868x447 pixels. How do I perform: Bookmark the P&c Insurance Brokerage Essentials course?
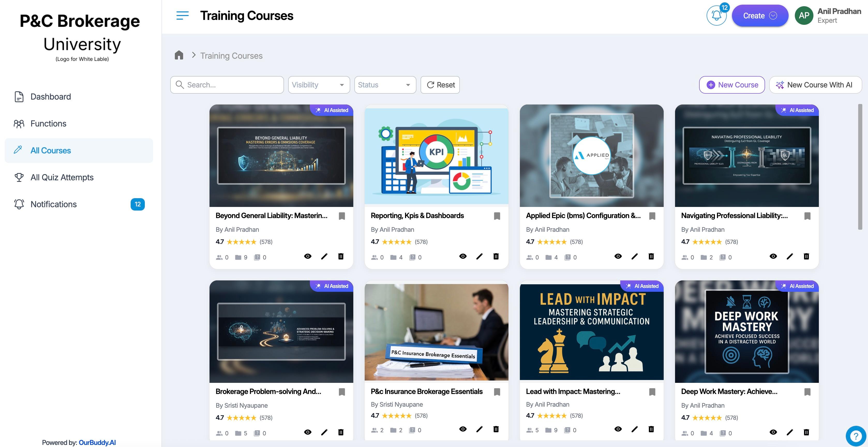pyautogui.click(x=497, y=391)
